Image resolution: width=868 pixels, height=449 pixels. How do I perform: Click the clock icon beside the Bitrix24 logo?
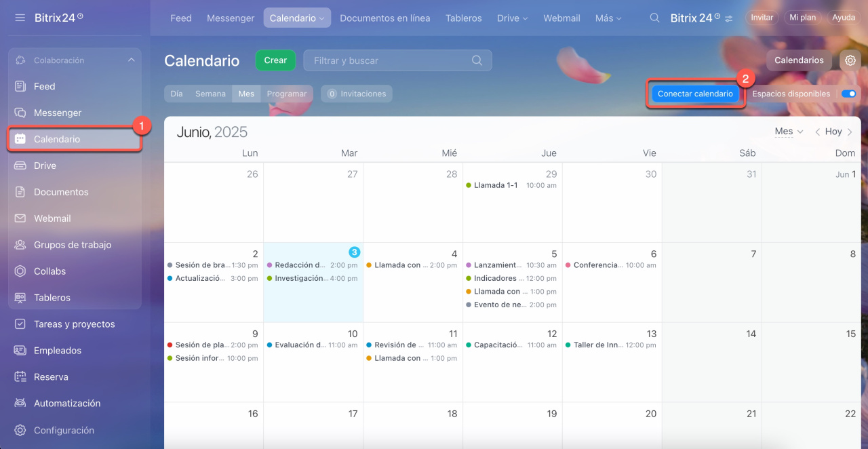coord(80,16)
